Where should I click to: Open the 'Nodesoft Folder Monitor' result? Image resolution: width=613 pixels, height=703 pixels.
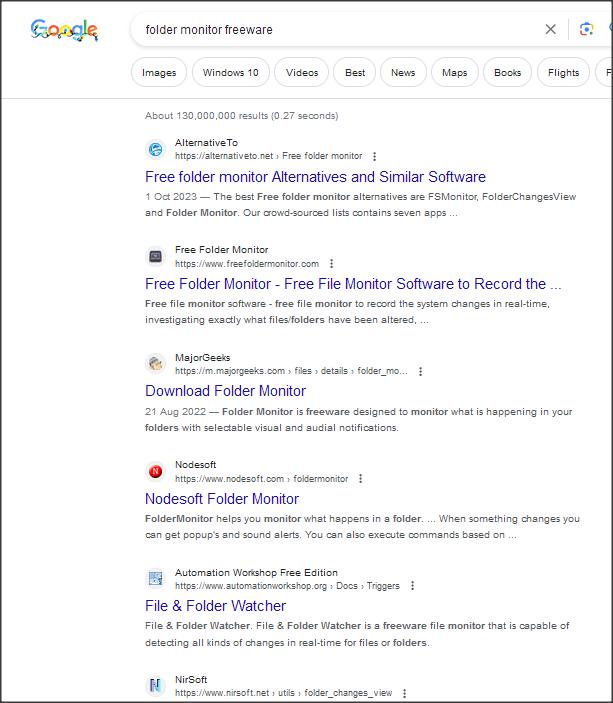click(x=222, y=499)
